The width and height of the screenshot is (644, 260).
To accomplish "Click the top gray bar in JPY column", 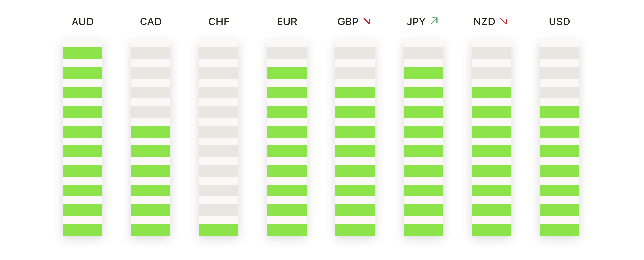I will click(x=423, y=53).
